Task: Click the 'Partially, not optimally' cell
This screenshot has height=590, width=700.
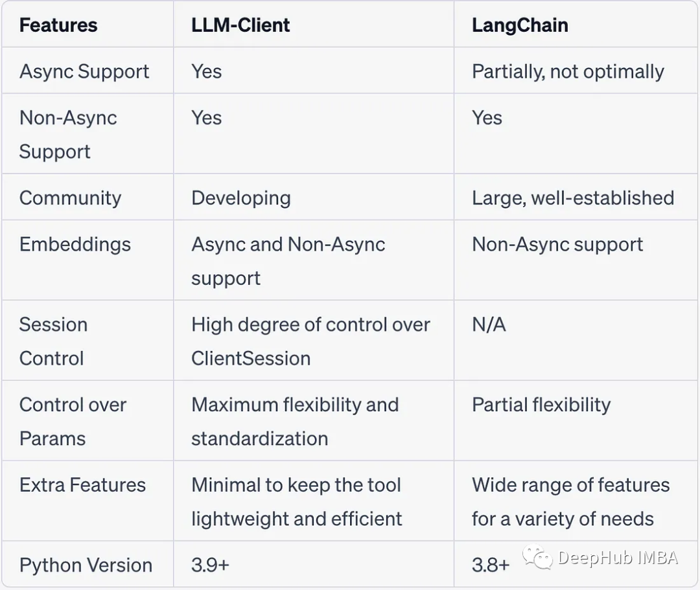Action: [568, 71]
